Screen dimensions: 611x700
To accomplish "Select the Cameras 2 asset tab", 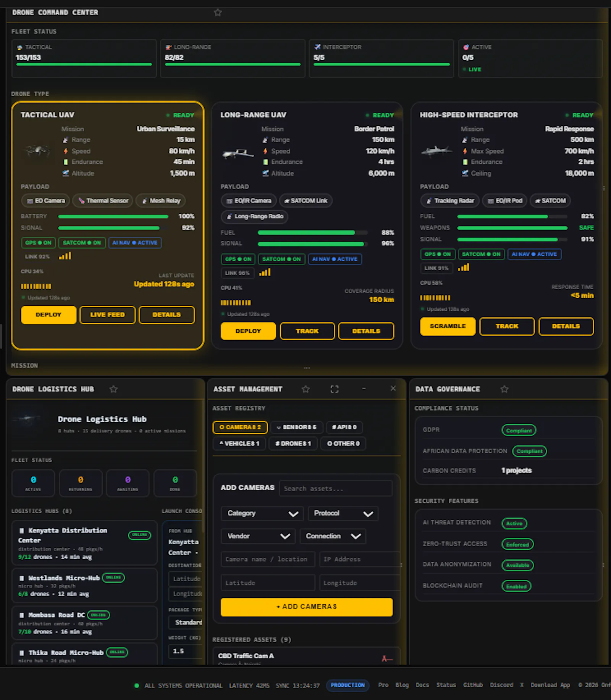I will pos(240,427).
